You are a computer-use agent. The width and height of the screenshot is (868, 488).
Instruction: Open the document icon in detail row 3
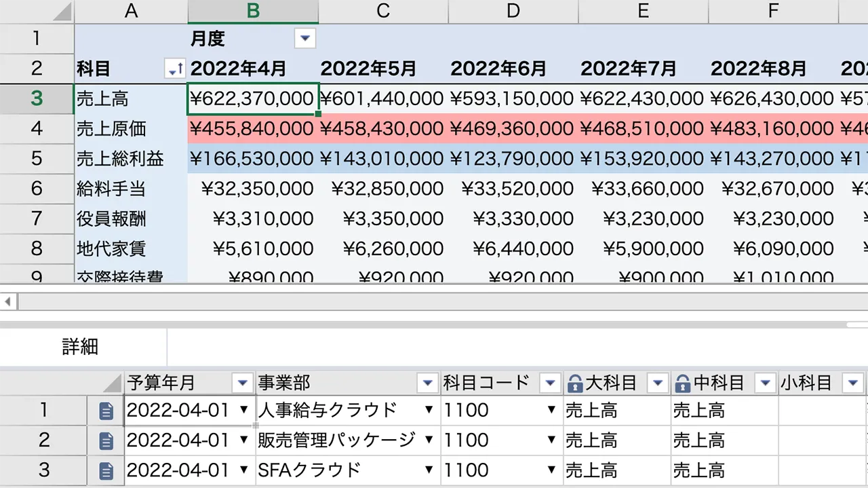point(106,470)
